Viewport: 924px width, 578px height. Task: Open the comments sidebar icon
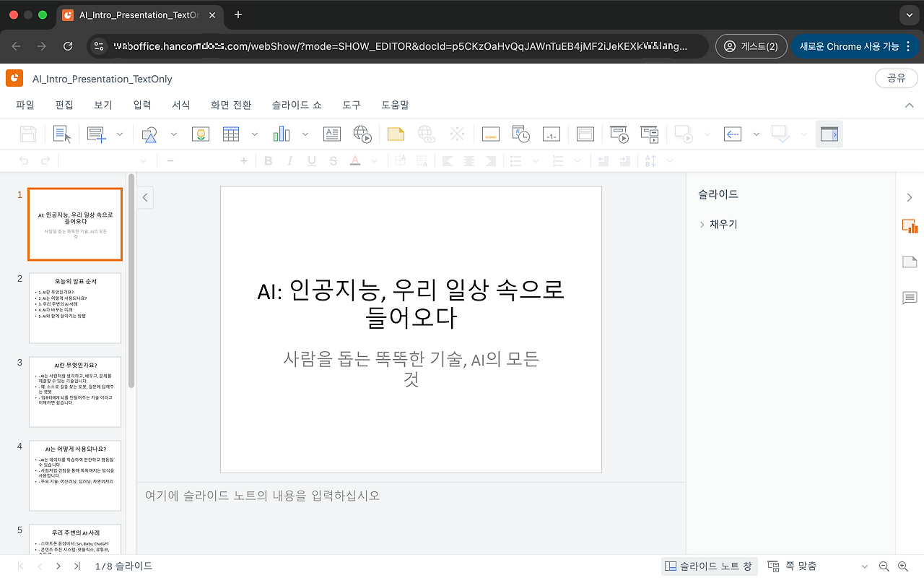coord(910,298)
